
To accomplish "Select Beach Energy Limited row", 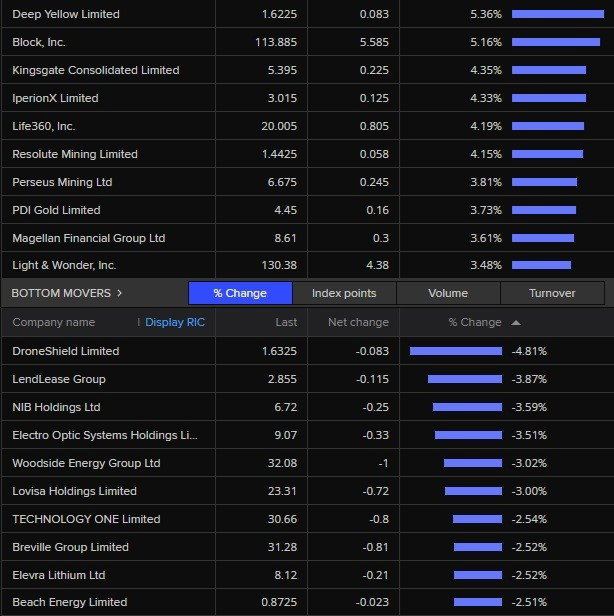I will pos(307,602).
